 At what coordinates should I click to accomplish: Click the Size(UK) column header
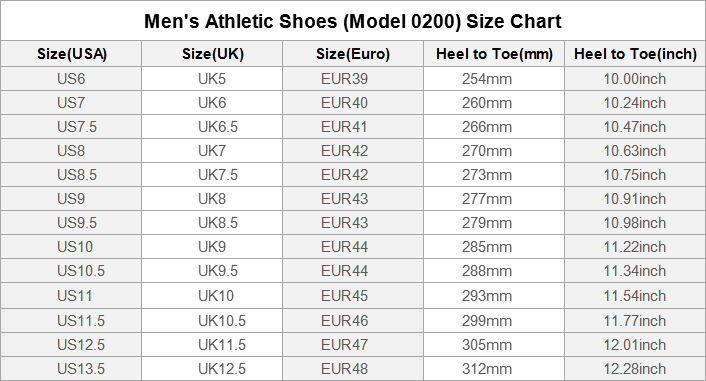212,54
